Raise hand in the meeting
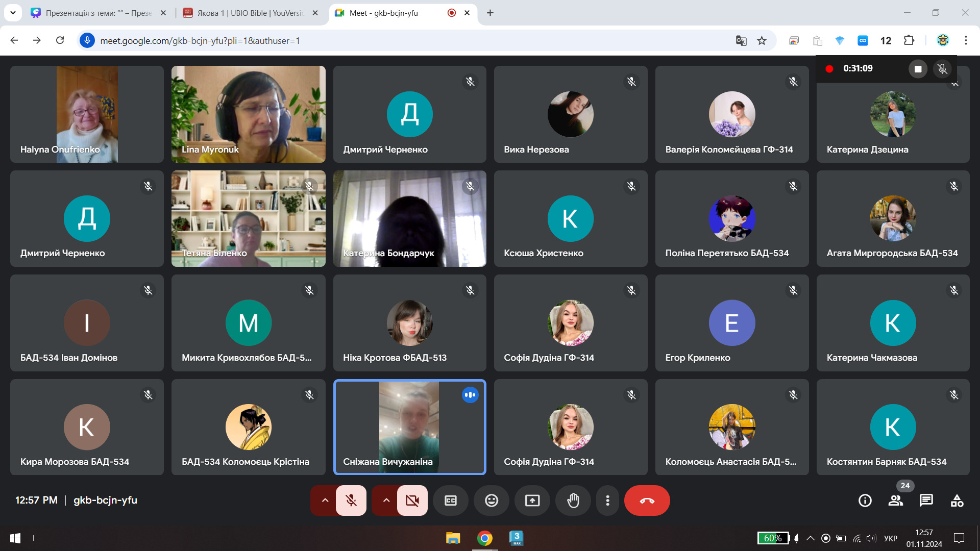Viewport: 980px width, 551px height. (573, 500)
